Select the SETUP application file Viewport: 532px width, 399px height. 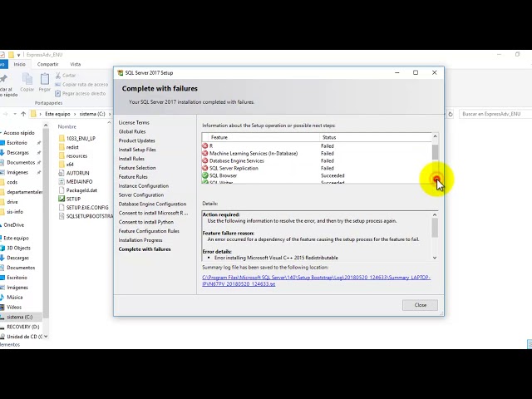coord(70,199)
